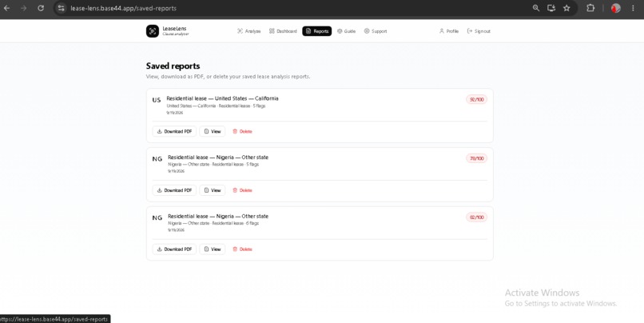Click the 92/100 score badge

[x=476, y=99]
